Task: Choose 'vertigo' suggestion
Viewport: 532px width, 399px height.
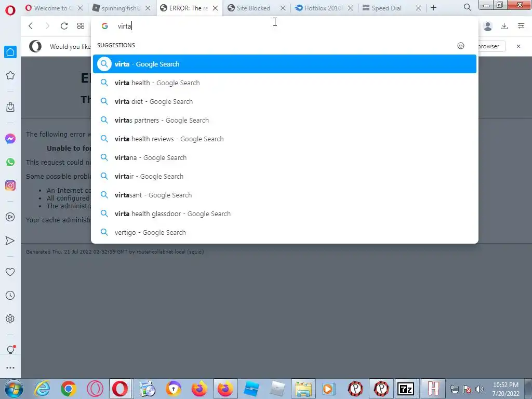Action: [285, 232]
